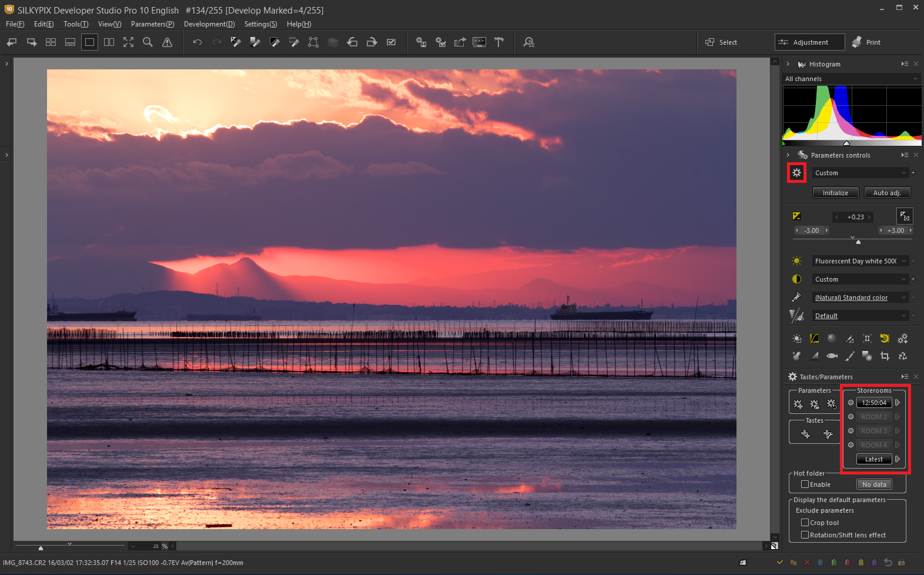Open the text stamp T tool
The width and height of the screenshot is (924, 575).
click(x=499, y=42)
